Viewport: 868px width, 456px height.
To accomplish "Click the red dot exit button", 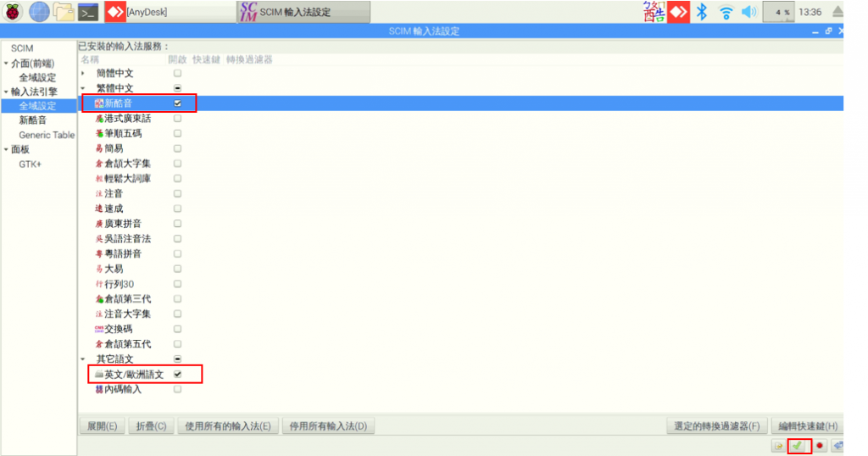I will coord(820,446).
